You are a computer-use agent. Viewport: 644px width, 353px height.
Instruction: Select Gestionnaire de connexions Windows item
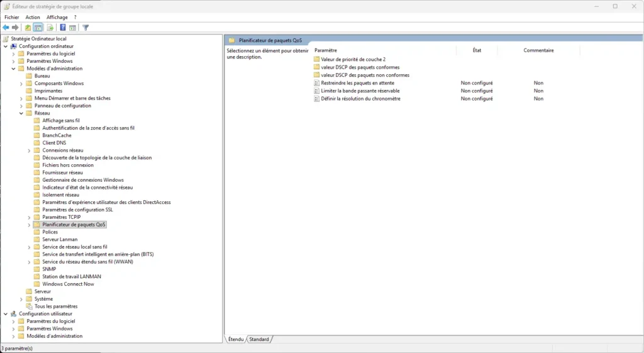82,180
